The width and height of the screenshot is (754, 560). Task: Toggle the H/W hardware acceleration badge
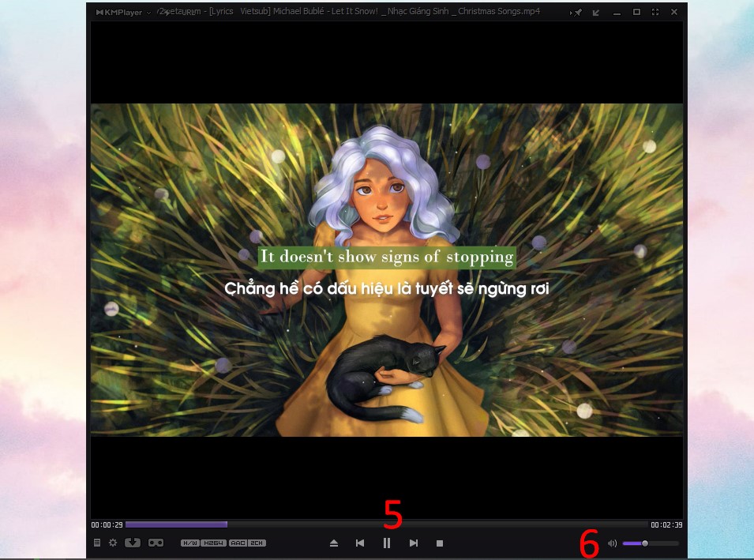click(189, 543)
